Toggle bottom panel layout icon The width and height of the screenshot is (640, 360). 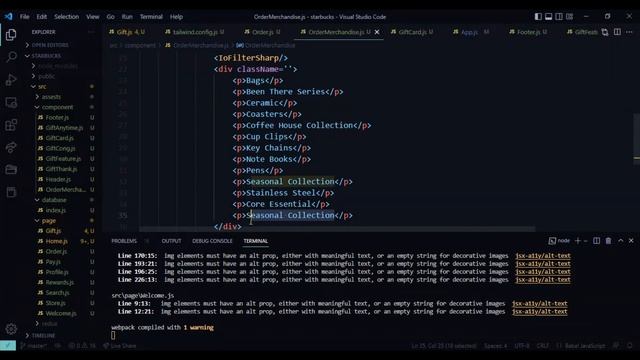549,17
